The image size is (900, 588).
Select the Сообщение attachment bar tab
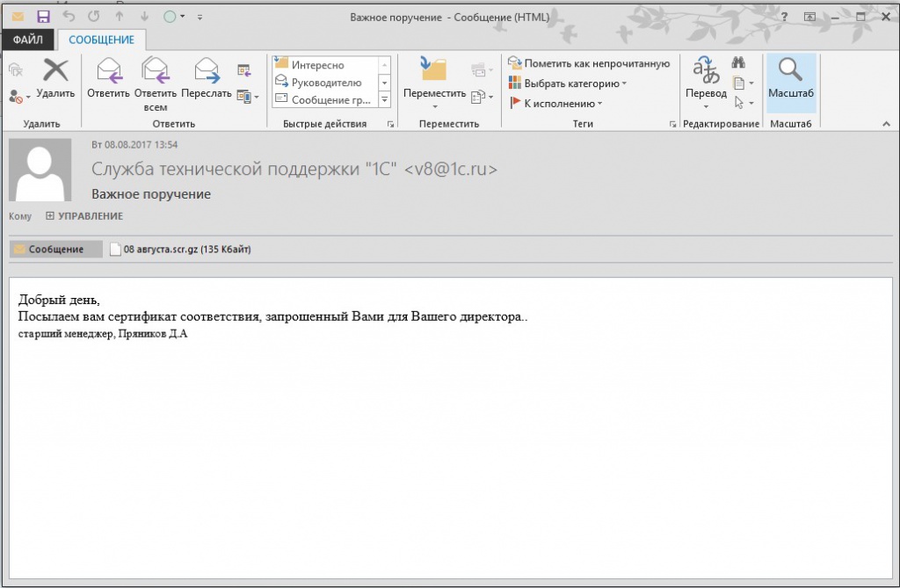tap(55, 250)
